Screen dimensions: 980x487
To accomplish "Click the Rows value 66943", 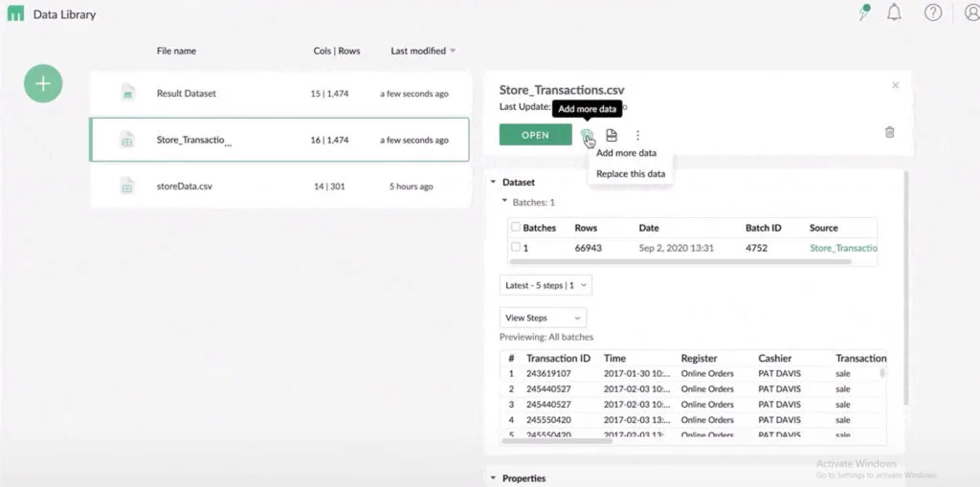I will pyautogui.click(x=589, y=248).
